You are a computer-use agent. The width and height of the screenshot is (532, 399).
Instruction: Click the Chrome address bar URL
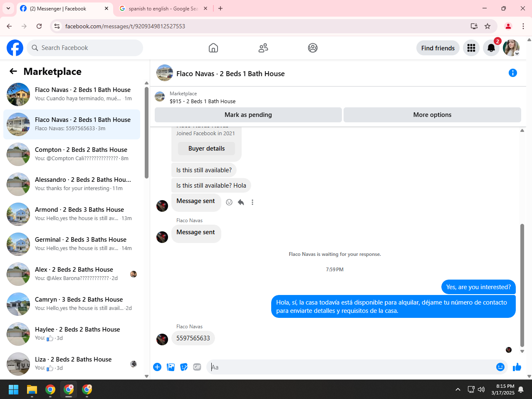point(125,26)
